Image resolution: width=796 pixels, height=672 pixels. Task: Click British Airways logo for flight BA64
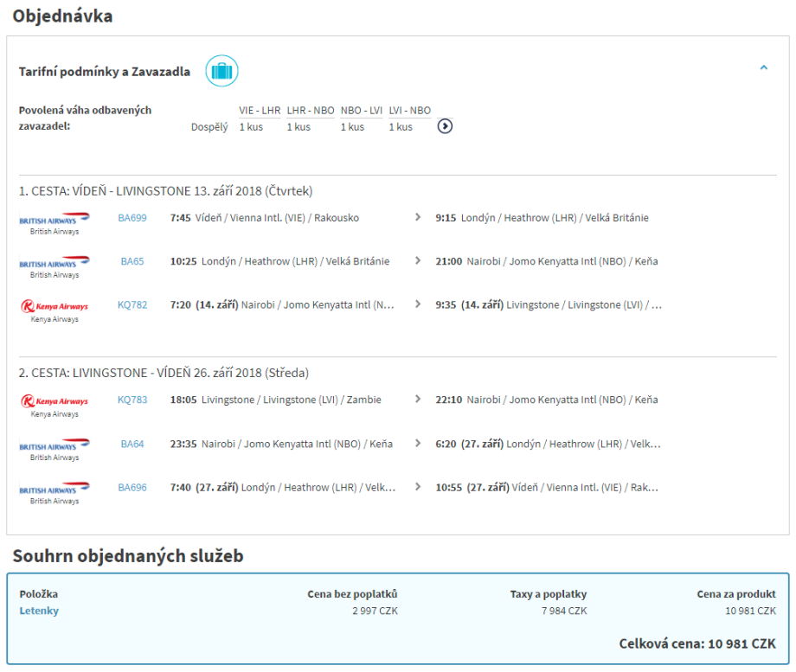[55, 446]
